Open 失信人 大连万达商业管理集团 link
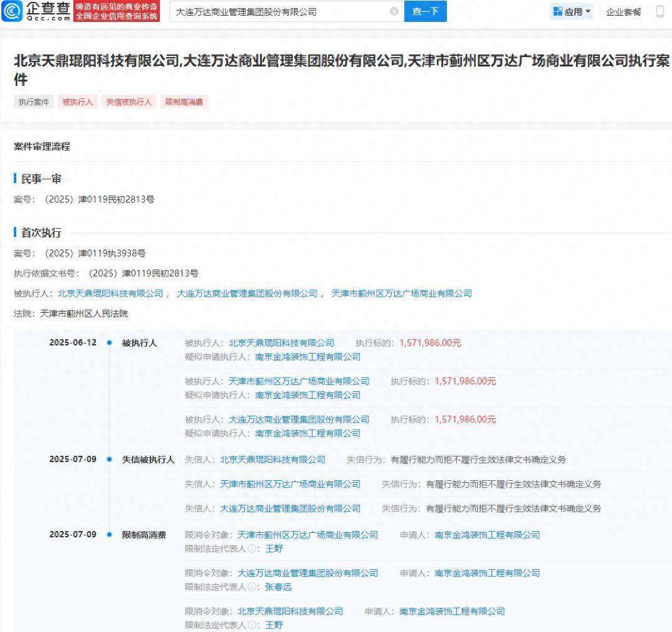This screenshot has height=632, width=672. [x=290, y=508]
